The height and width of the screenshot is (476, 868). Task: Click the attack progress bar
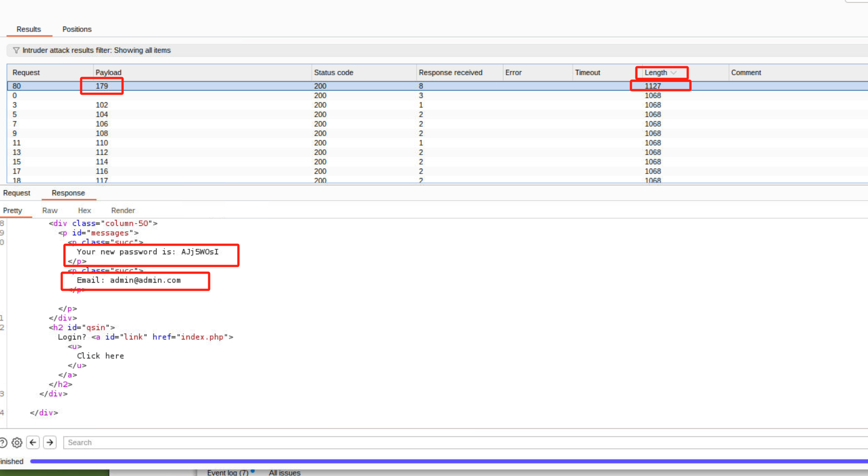(449, 462)
